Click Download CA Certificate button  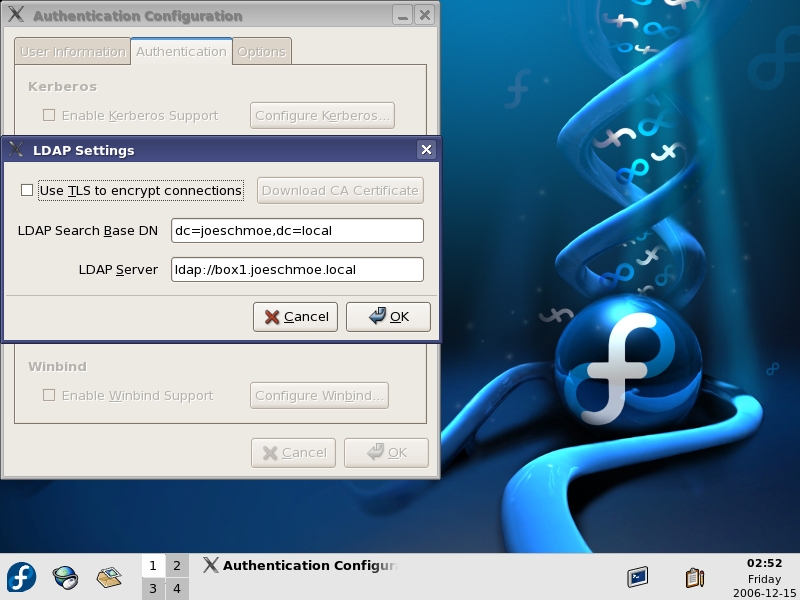(x=340, y=190)
